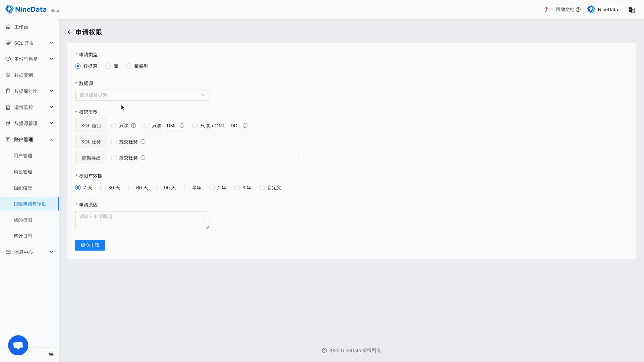
Task: Expand 数据库对比 menu chevron
Action: click(x=51, y=91)
